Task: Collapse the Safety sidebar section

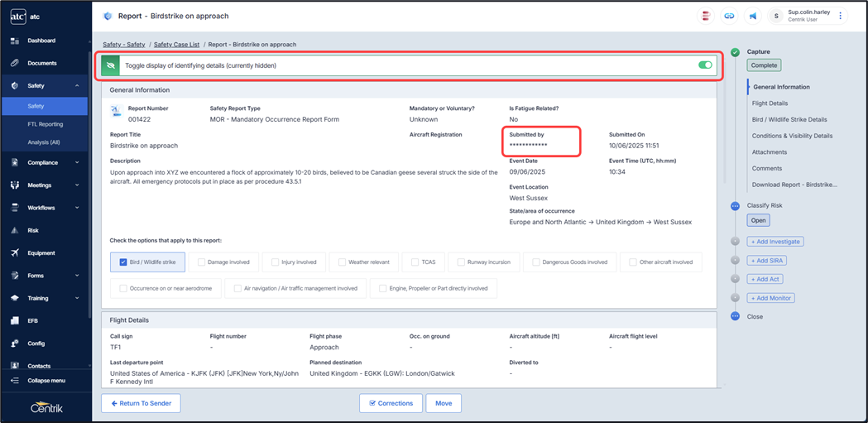Action: [77, 85]
